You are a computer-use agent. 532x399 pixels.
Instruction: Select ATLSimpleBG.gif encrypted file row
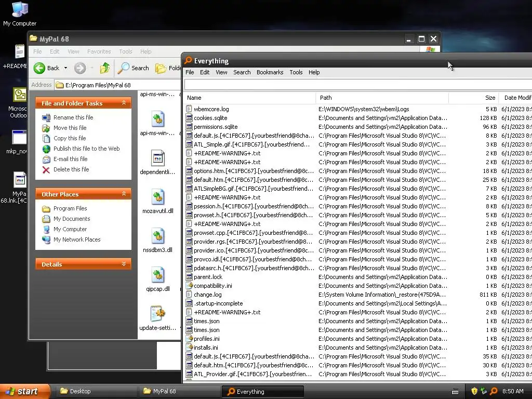tap(358, 188)
